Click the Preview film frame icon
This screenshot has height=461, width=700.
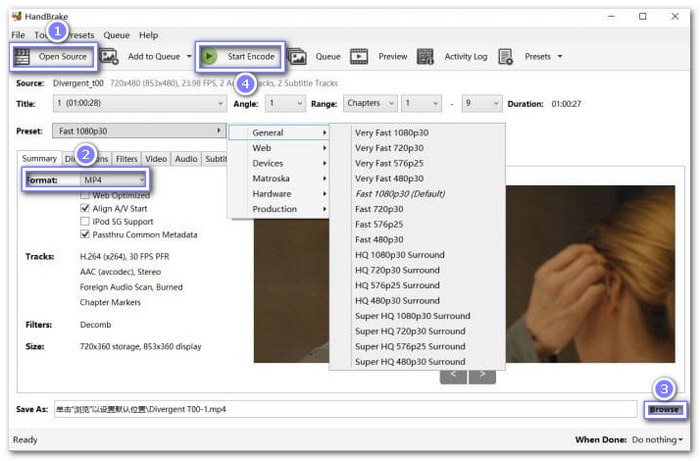[x=359, y=57]
